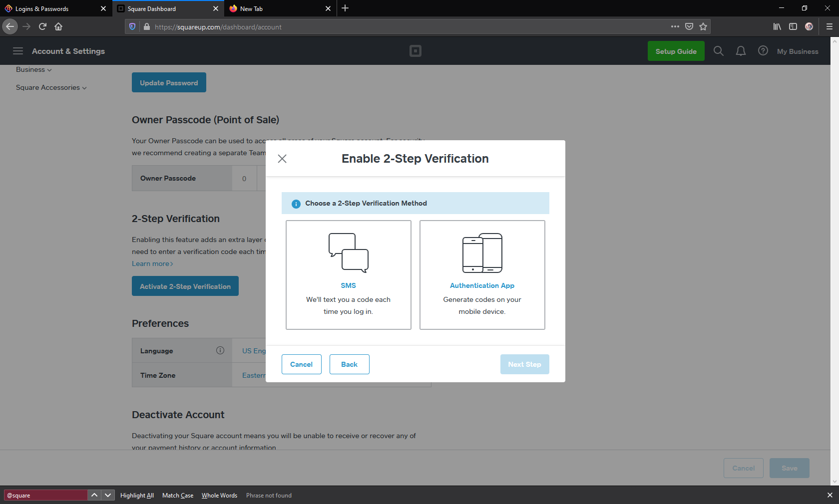
Task: Expand Square Accessories sidebar section
Action: click(51, 87)
